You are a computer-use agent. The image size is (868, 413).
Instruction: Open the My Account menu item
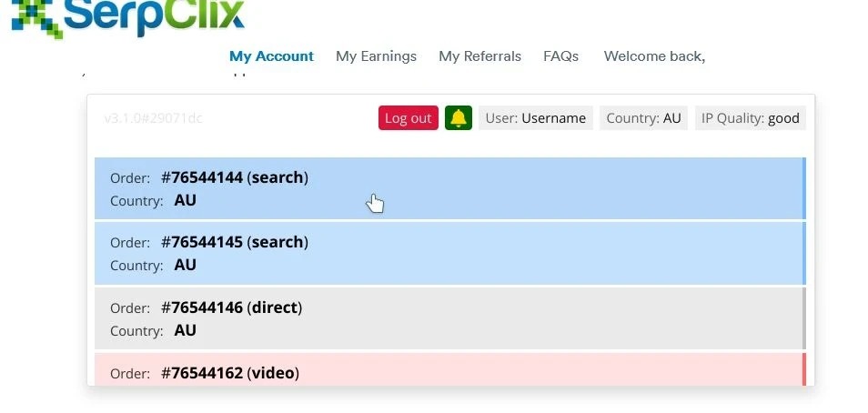click(x=271, y=56)
